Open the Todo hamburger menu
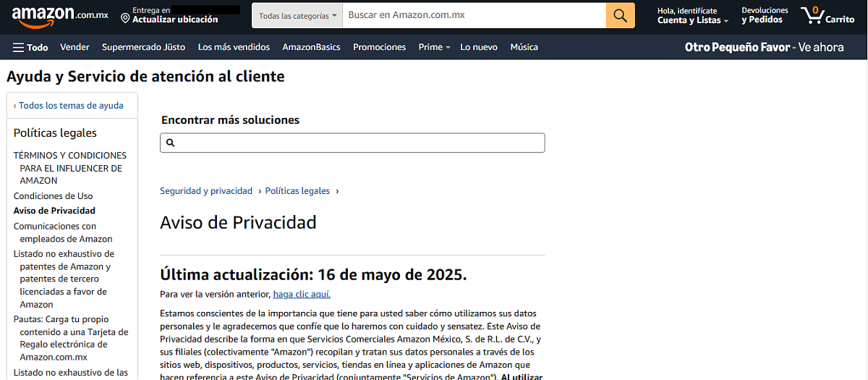 click(30, 47)
